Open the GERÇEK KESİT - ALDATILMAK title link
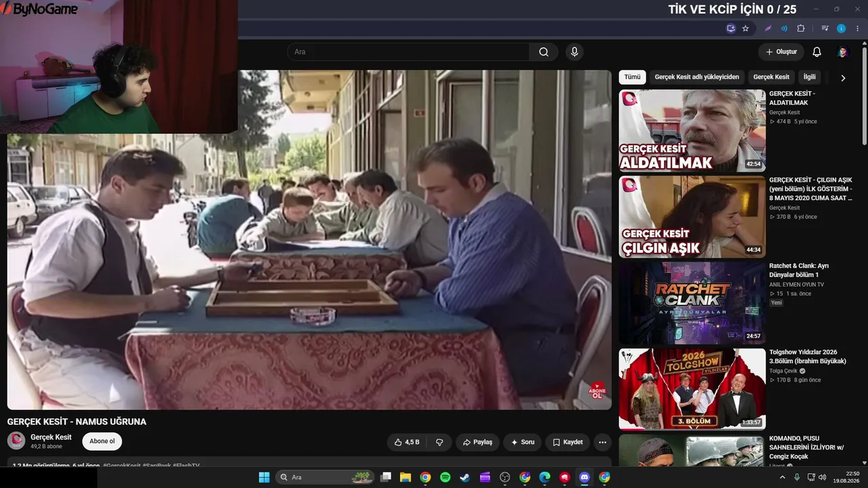Viewport: 868px width, 488px height. 792,98
